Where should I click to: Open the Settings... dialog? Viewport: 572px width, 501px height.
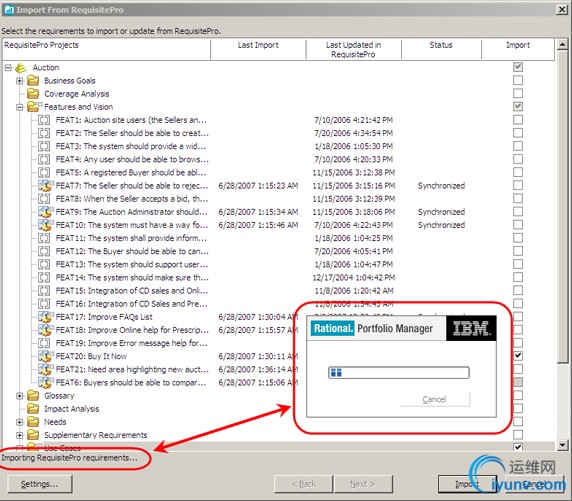click(40, 484)
